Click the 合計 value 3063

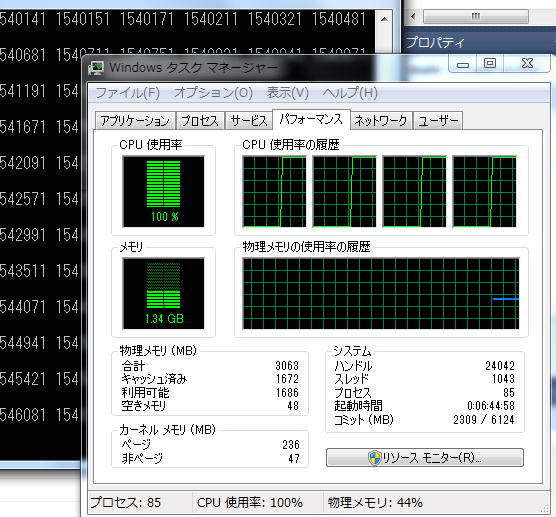point(287,366)
